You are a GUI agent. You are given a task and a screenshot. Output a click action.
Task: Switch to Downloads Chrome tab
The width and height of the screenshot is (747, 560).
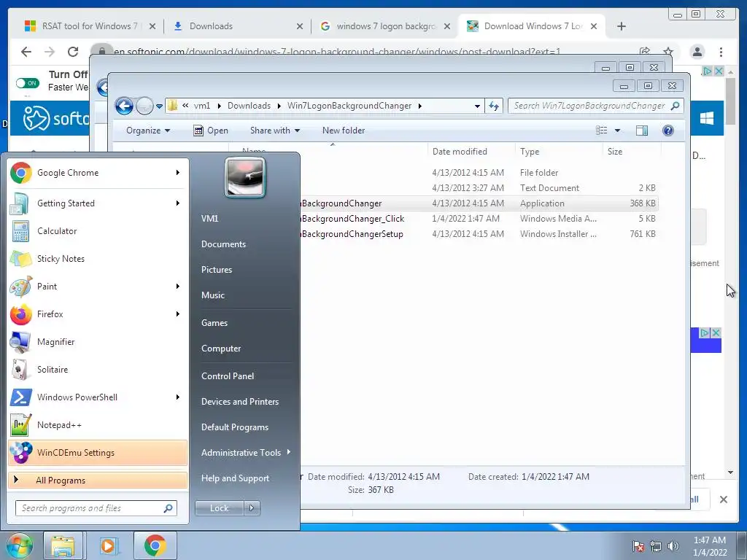(x=238, y=26)
